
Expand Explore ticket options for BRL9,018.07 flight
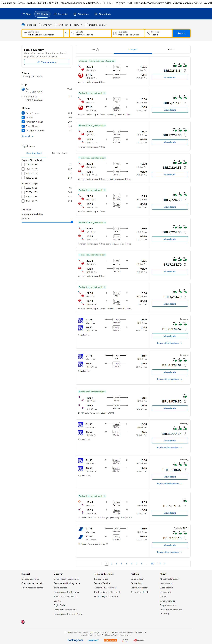click(x=170, y=483)
